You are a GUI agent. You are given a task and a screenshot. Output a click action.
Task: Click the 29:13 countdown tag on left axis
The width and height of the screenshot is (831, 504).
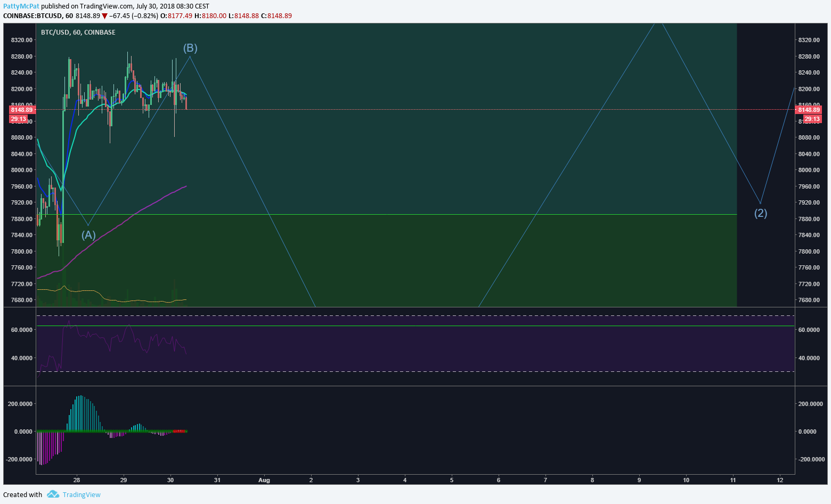[18, 119]
